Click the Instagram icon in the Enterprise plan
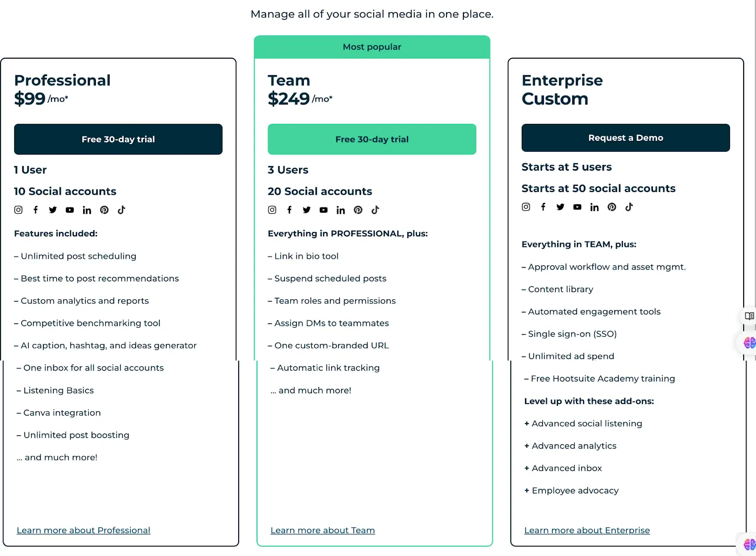Viewport: 756px width, 556px height. 526,207
